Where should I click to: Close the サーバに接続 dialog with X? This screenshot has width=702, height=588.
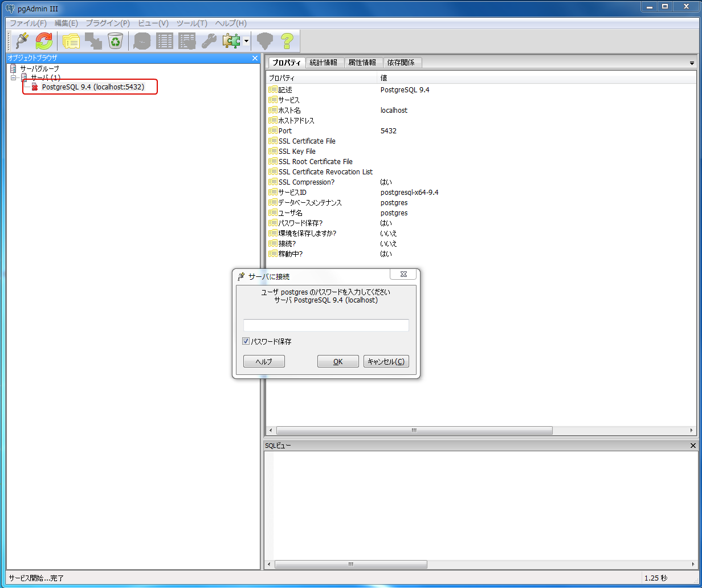coord(403,274)
